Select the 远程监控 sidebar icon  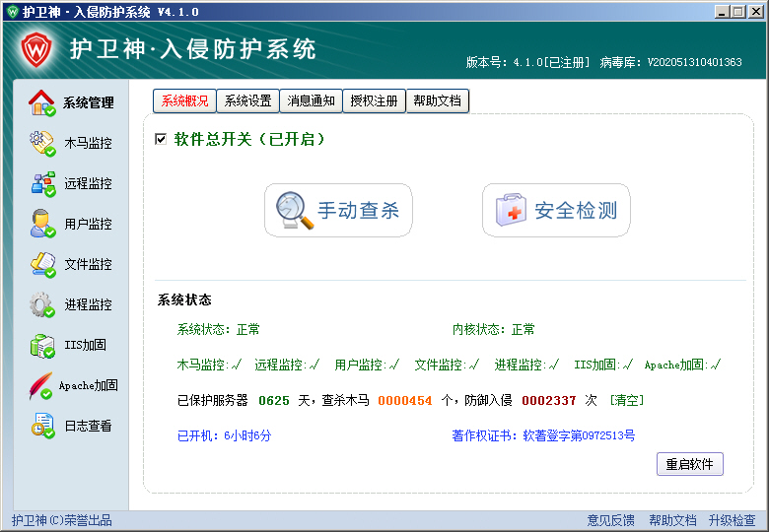click(x=41, y=183)
